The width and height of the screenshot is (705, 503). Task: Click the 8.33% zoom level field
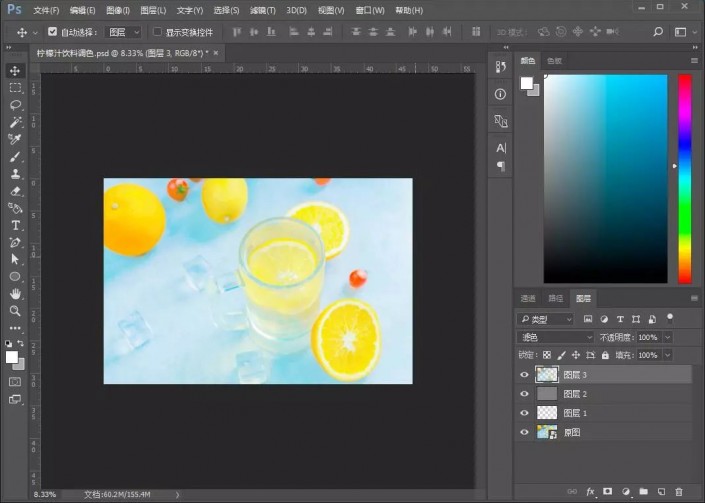(45, 494)
